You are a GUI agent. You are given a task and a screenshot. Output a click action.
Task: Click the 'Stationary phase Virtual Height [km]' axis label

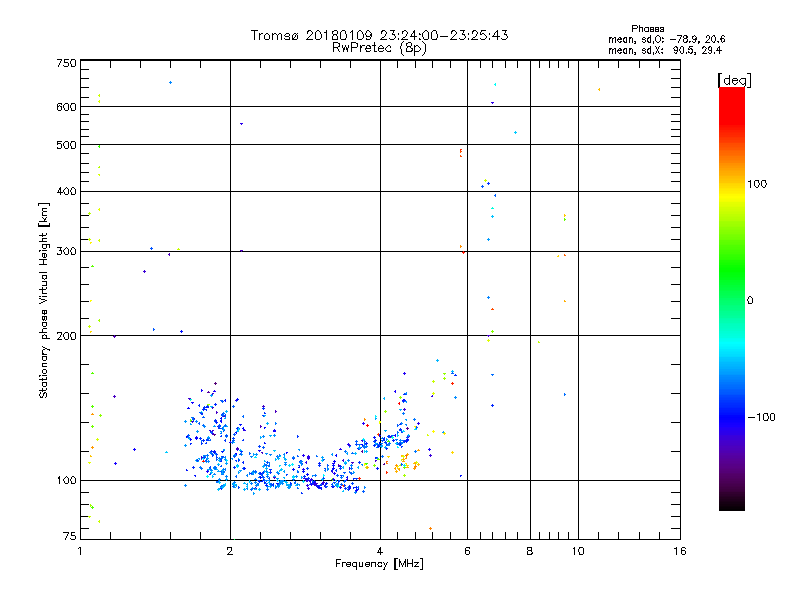tap(44, 300)
